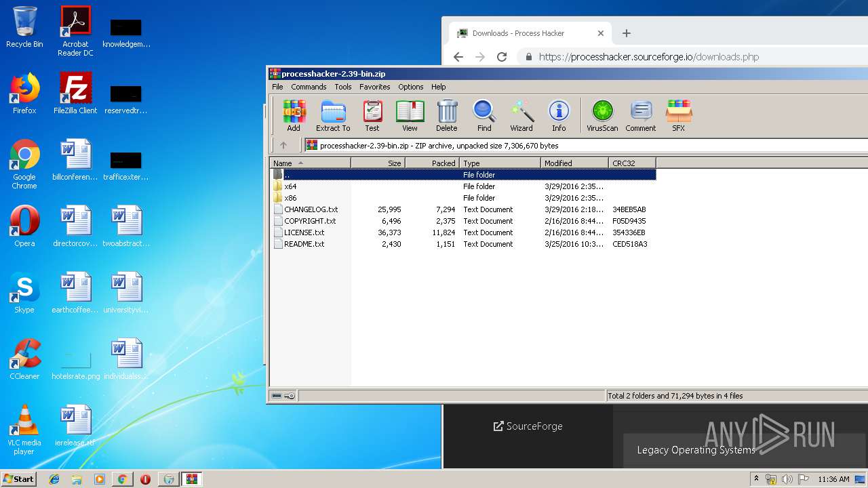
Task: Open the Commands menu
Action: click(309, 87)
